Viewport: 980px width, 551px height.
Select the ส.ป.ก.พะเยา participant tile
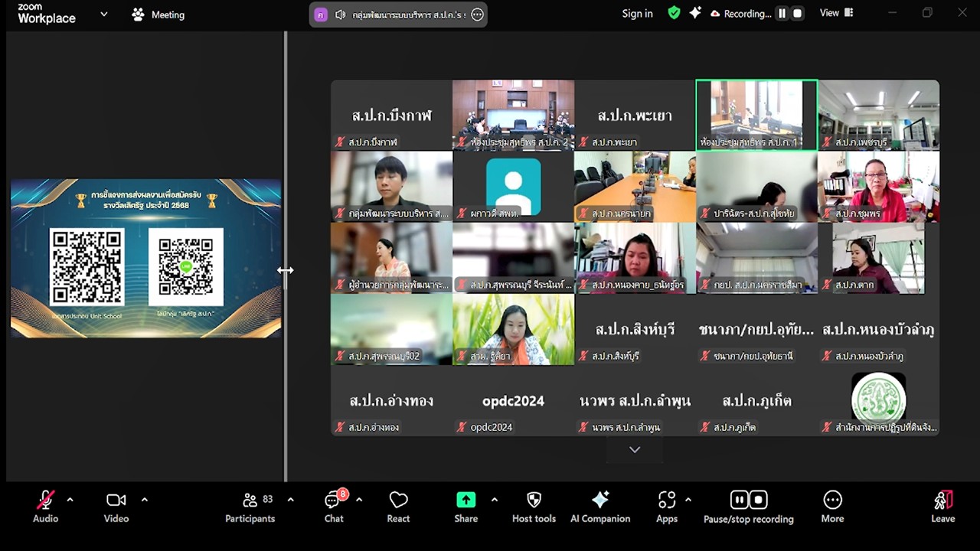635,115
